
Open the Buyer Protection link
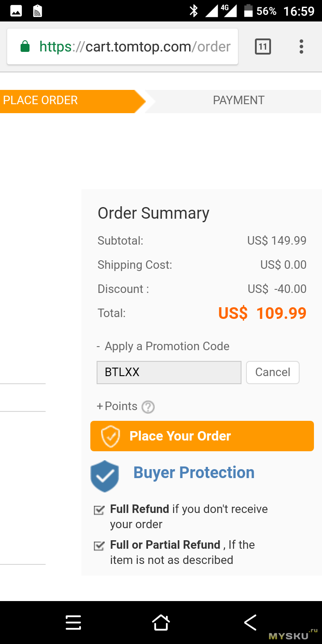(x=194, y=472)
